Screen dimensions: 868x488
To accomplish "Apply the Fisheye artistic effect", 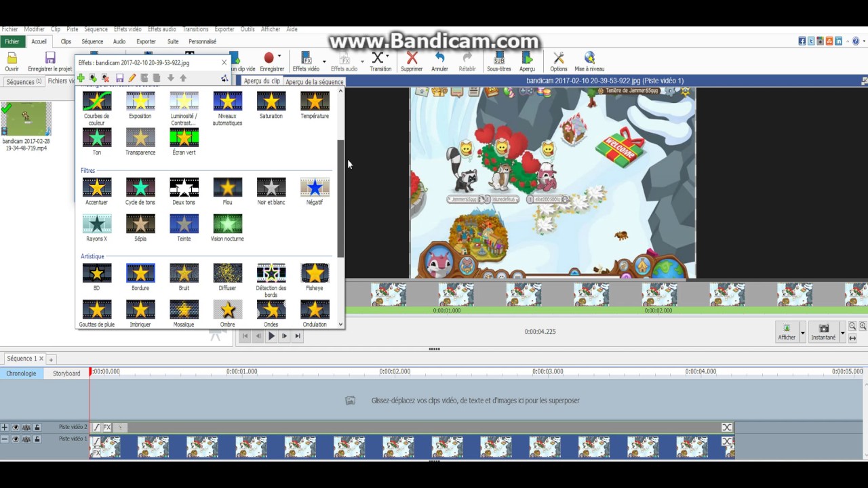I will click(x=314, y=278).
